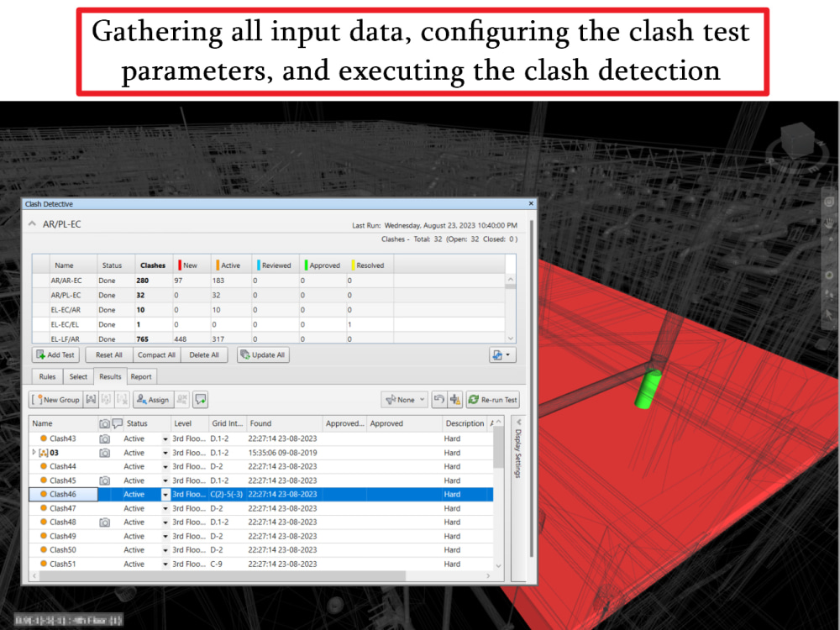Viewport: 840px width, 630px height.
Task: Open the status dropdown for Clash51
Action: (165, 564)
